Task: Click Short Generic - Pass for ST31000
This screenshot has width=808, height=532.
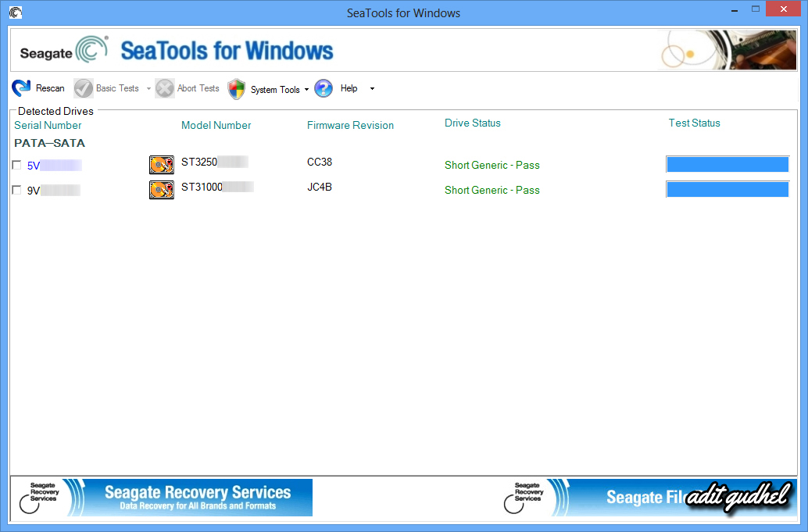Action: [x=492, y=190]
